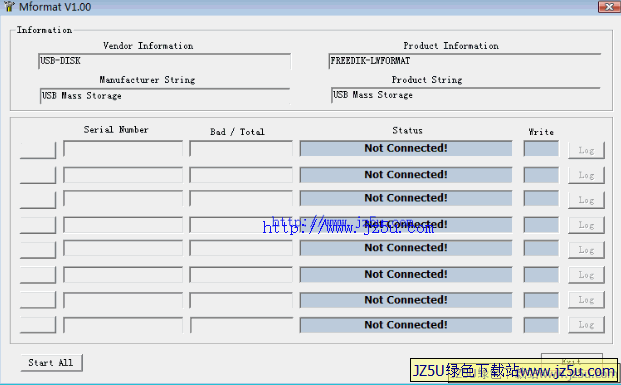The height and width of the screenshot is (385, 621).
Task: Click the first row Not Connected! status bar
Action: click(x=406, y=149)
